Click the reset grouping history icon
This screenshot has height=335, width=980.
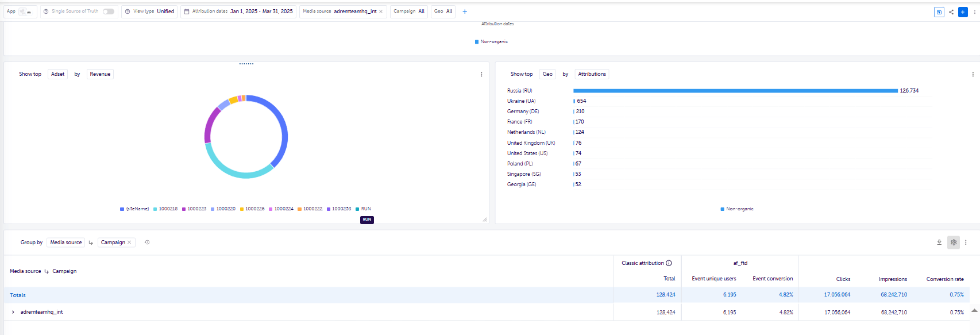[x=147, y=242]
